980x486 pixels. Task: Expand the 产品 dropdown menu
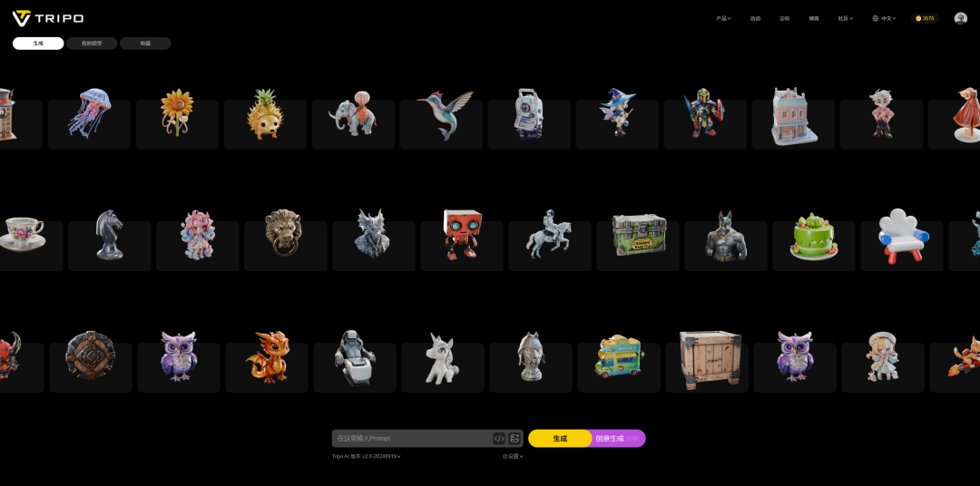[x=723, y=19]
